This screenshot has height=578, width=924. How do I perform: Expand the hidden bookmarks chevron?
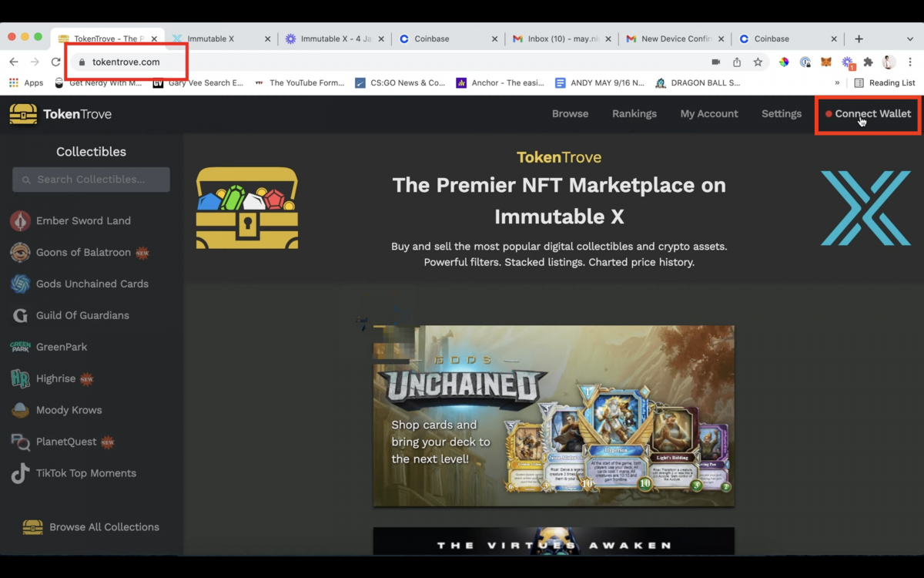click(x=837, y=82)
